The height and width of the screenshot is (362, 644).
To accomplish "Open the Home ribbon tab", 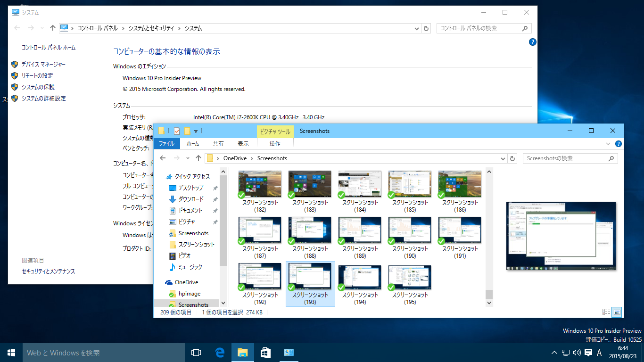I will click(x=193, y=144).
